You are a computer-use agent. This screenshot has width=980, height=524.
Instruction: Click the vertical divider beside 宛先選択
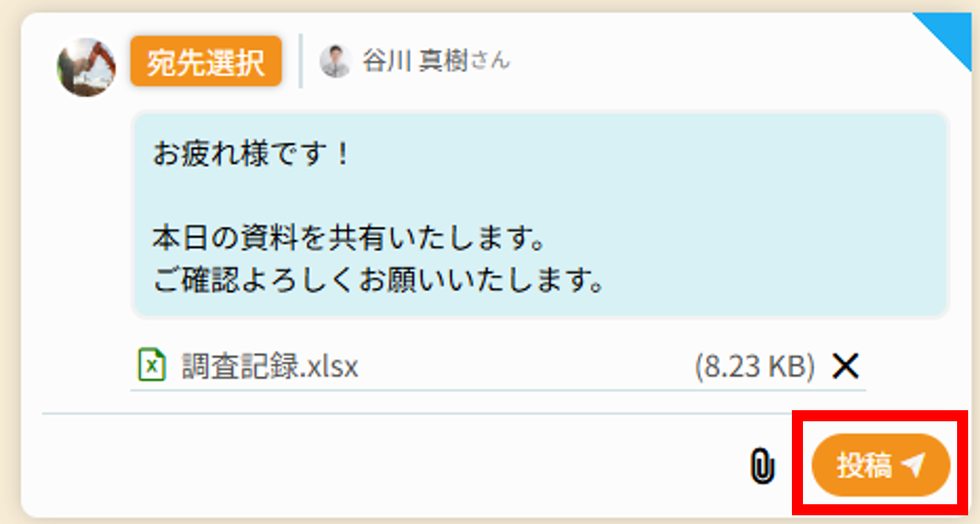point(300,61)
